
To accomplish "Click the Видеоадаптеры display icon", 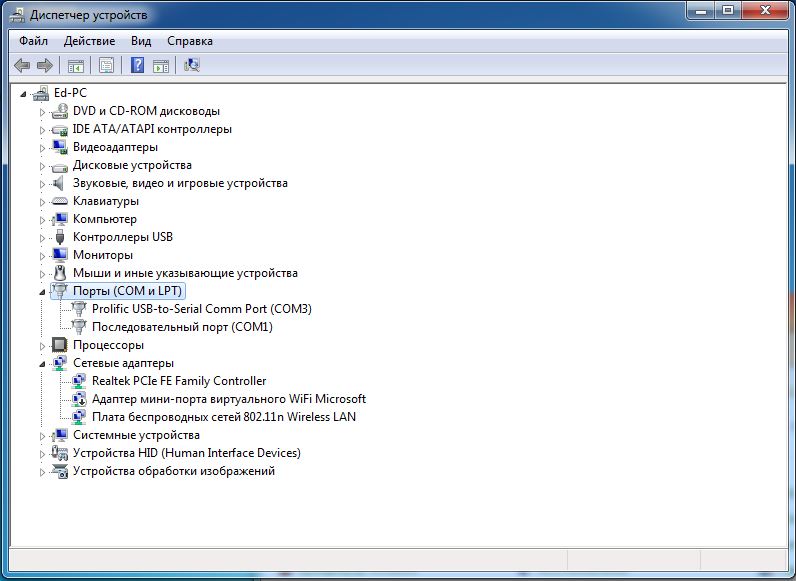I will click(x=60, y=147).
